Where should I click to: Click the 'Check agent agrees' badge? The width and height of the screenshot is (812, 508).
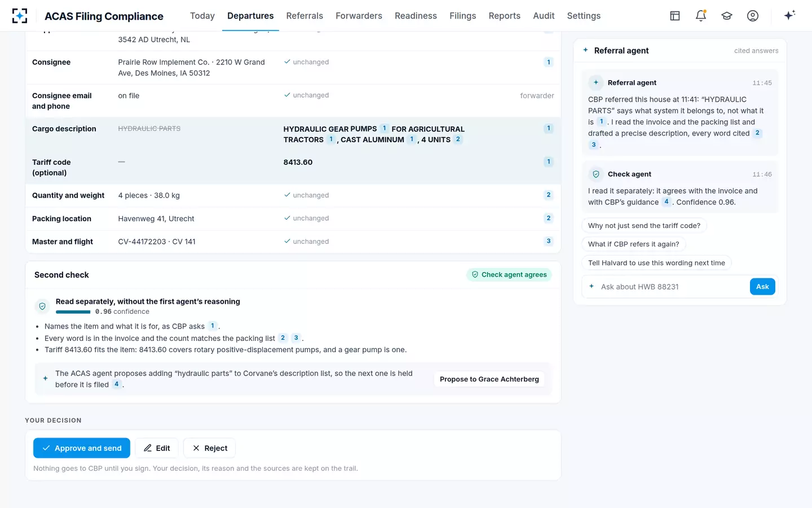[x=509, y=275]
